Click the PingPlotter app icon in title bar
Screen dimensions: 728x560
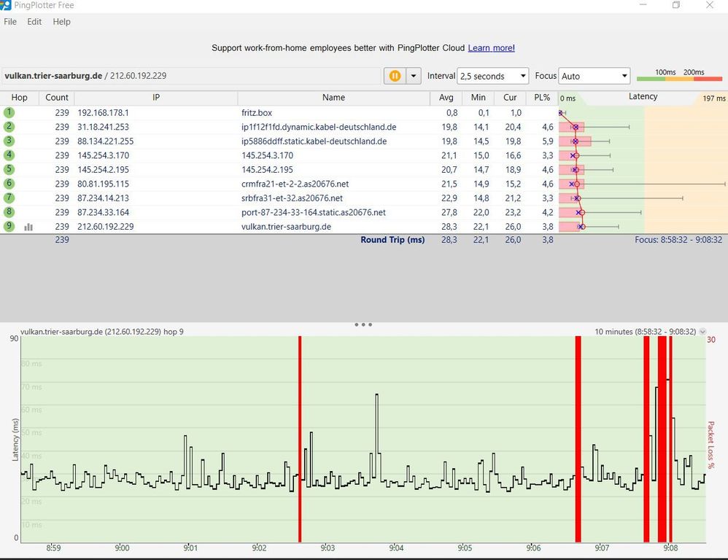pyautogui.click(x=5, y=5)
